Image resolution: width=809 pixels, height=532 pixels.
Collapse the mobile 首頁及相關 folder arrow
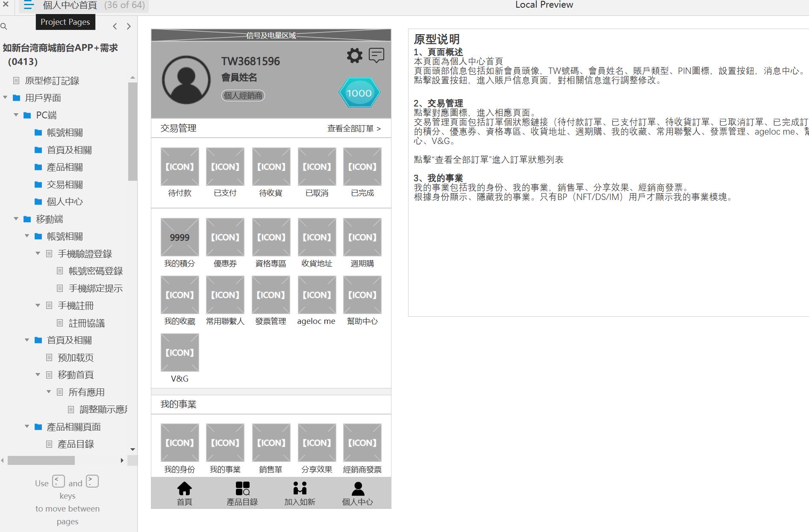(x=27, y=340)
